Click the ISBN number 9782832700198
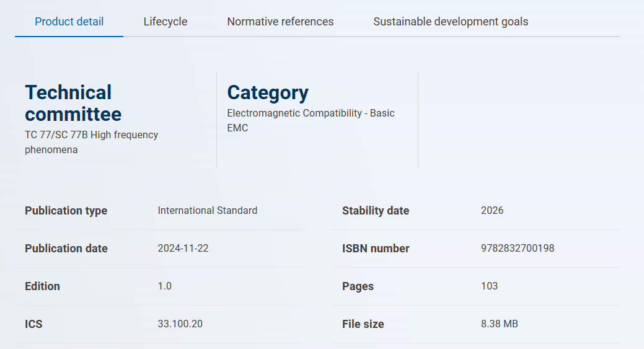 [x=517, y=249]
